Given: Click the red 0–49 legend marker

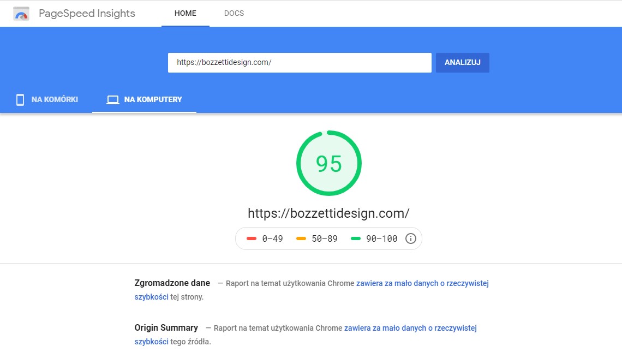Looking at the screenshot, I should (x=252, y=238).
